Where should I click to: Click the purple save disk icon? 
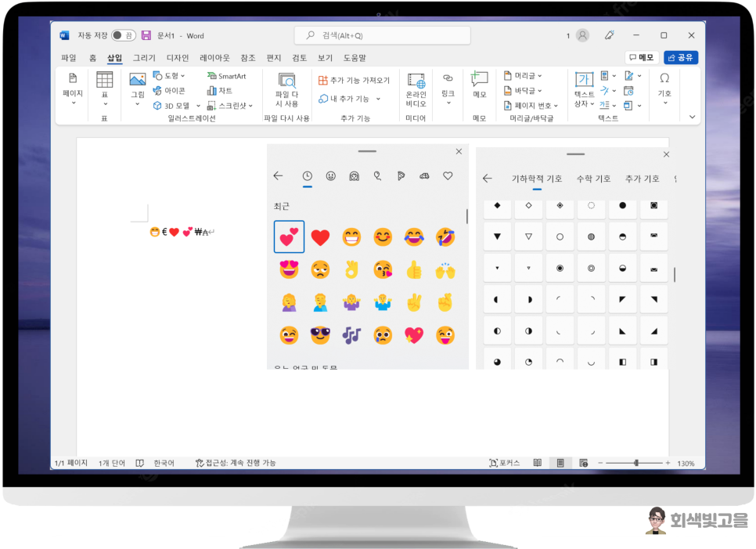tap(146, 35)
